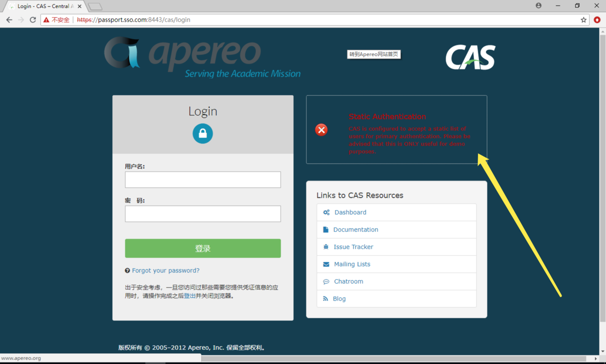Click the Issue Tracker bug icon

[x=326, y=247]
